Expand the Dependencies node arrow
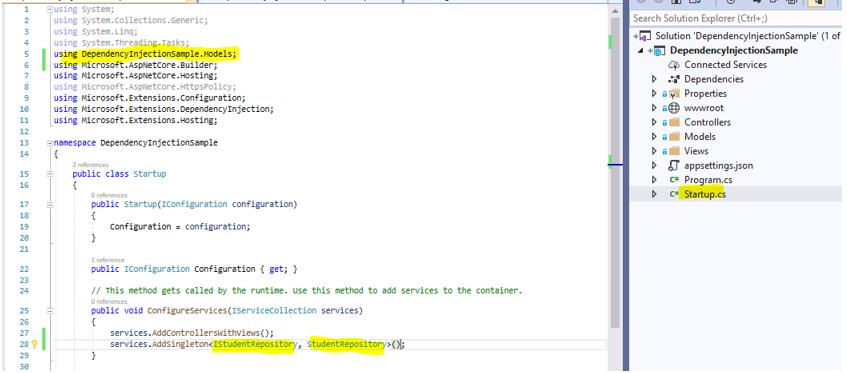Image resolution: width=847 pixels, height=373 pixels. 655,79
